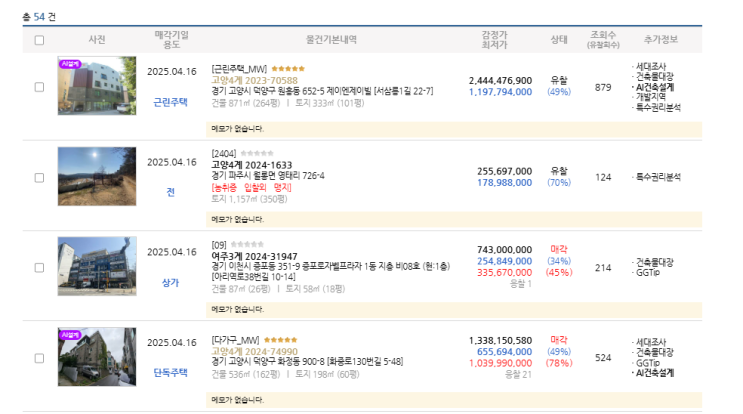Open the 이천시 상가 building photo thumbnail
Image resolution: width=743 pixels, height=414 pixels.
[x=97, y=267]
